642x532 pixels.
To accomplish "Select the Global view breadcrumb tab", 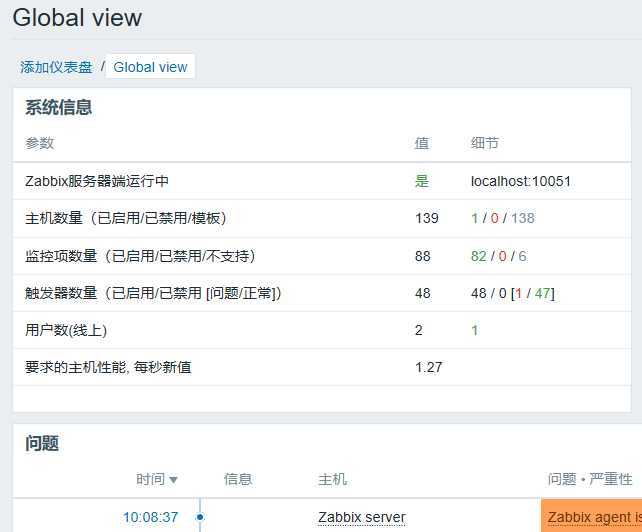I will (150, 67).
